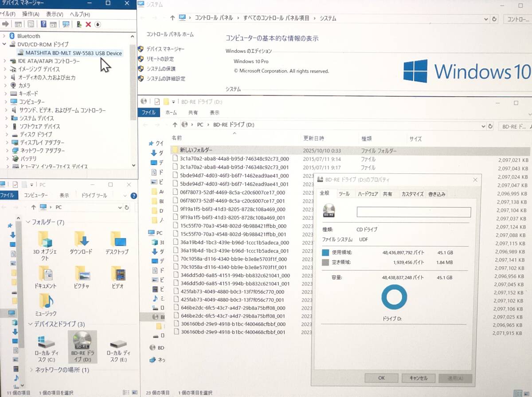Expand the IDE ATA/ATAPI コントローラー category
532x397 pixels.
point(5,61)
